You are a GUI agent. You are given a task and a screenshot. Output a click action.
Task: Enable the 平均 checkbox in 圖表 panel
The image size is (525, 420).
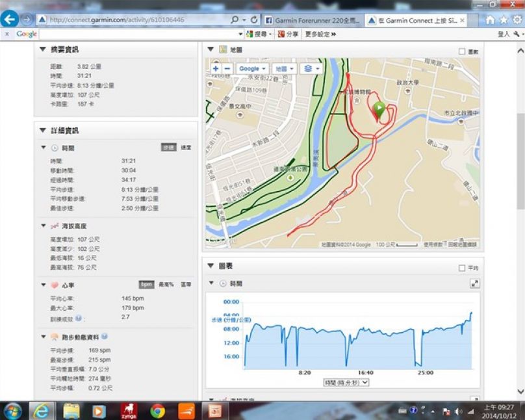click(x=462, y=267)
